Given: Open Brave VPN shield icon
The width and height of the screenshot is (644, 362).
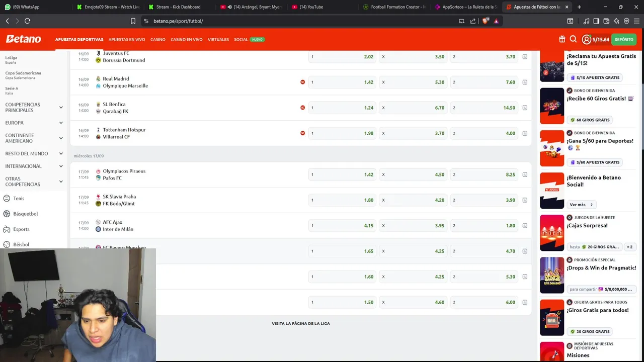Looking at the screenshot, I should tap(626, 21).
